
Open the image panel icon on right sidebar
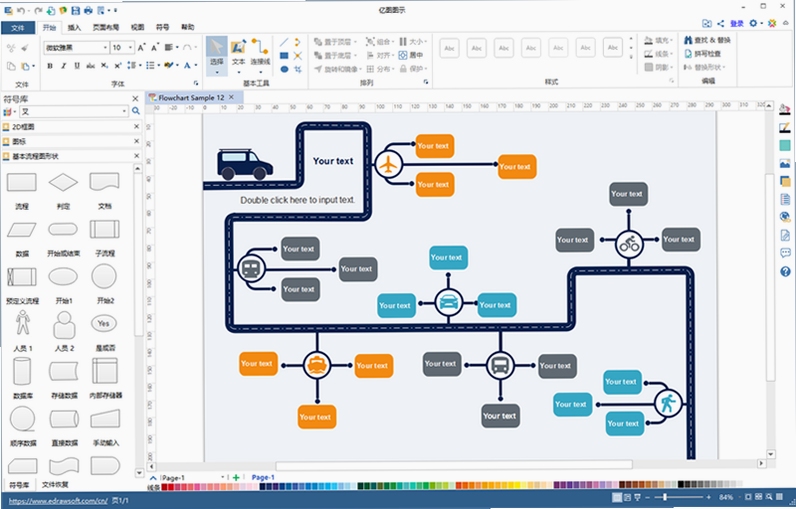coord(785,163)
